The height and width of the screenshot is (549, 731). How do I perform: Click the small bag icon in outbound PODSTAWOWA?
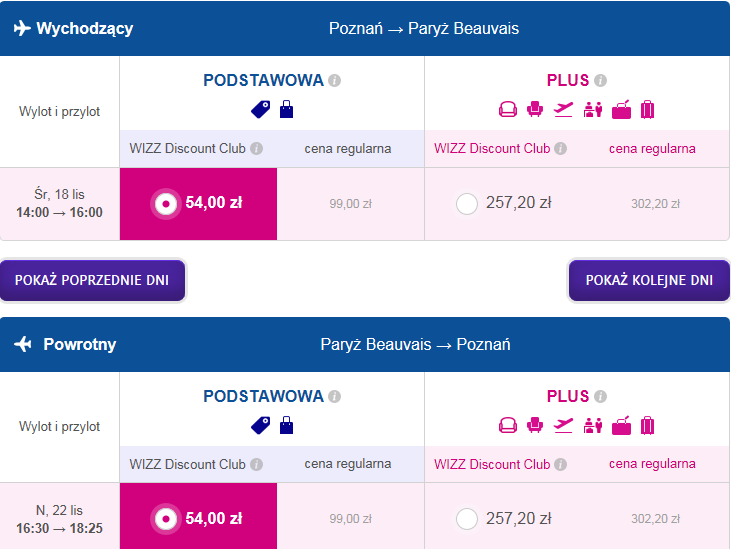tap(286, 110)
